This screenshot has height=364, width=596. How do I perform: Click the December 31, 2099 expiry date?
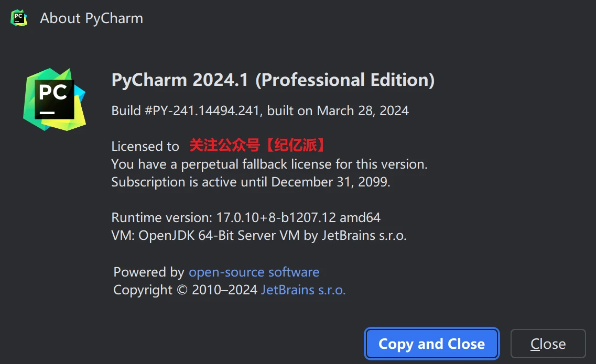330,182
